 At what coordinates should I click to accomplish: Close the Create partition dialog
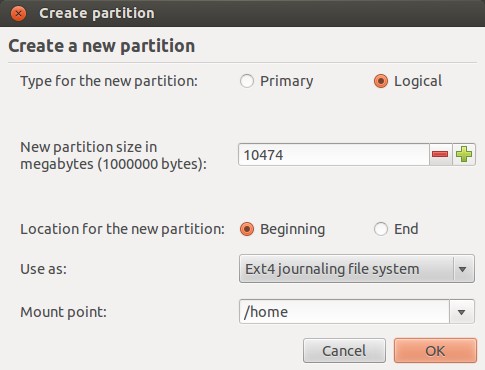point(18,13)
